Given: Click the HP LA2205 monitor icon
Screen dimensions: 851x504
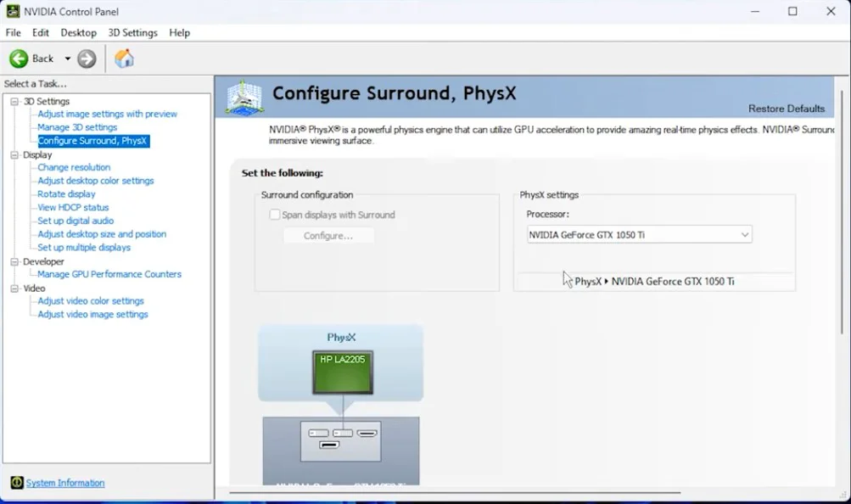Looking at the screenshot, I should pyautogui.click(x=342, y=372).
